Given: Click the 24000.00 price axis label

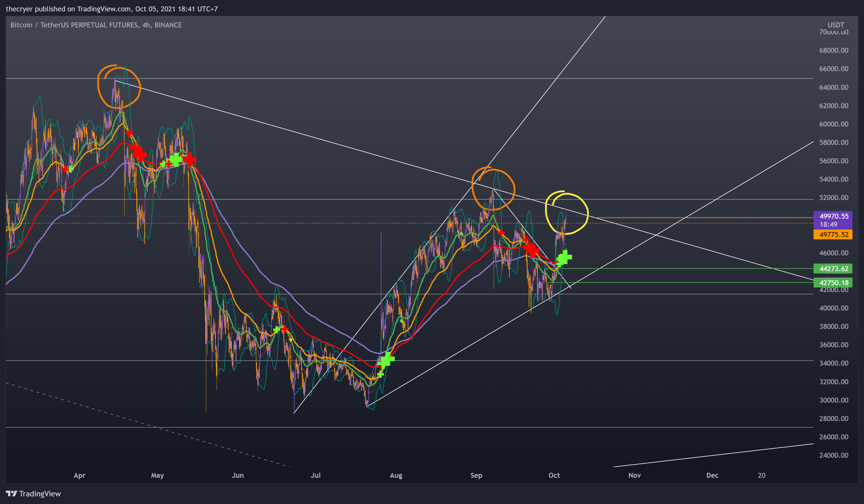Looking at the screenshot, I should click(834, 455).
